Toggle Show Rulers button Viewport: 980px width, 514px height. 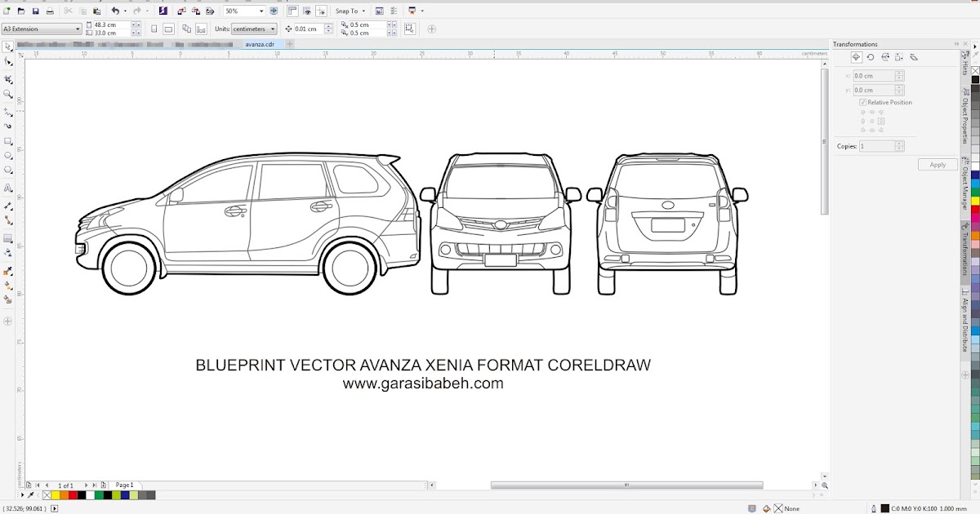pos(292,11)
